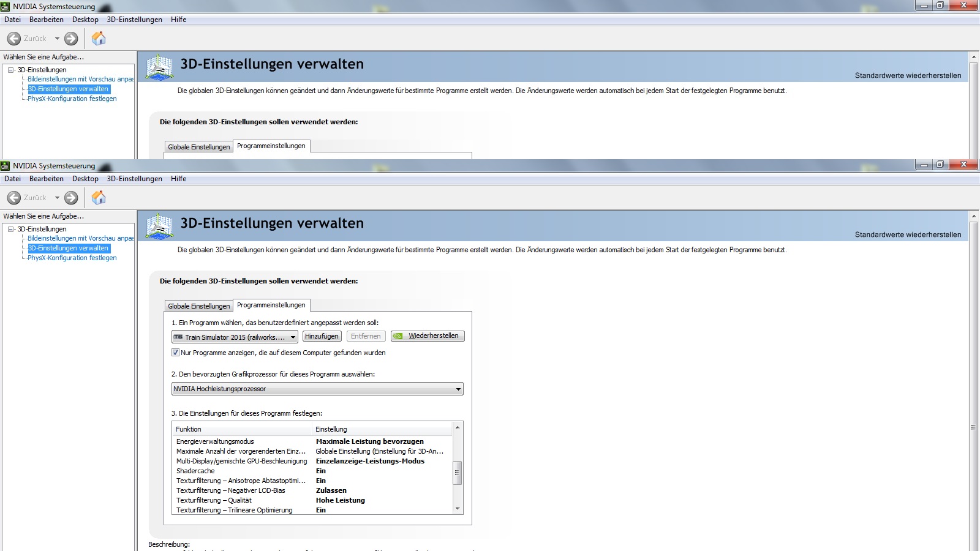Click the page scrollbar up arrow in the lower window
This screenshot has height=551, width=980.
[x=973, y=216]
